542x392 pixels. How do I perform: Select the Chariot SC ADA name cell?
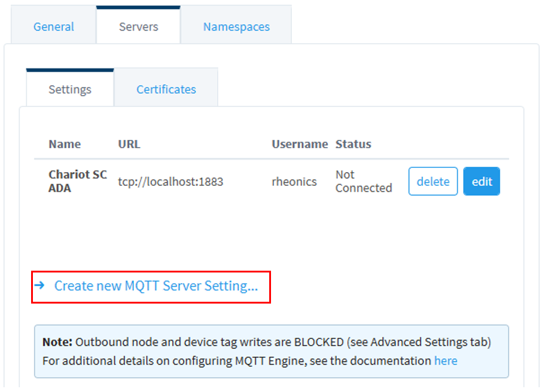click(x=78, y=181)
